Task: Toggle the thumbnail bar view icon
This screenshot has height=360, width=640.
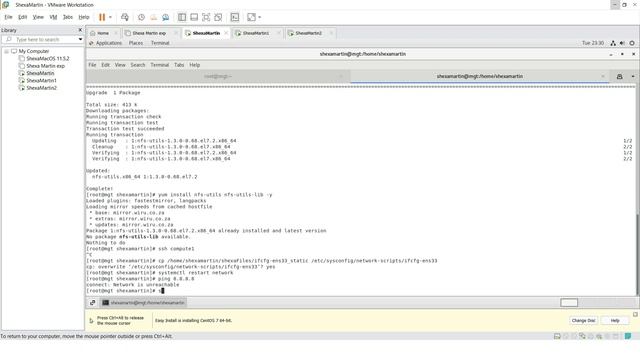Action: [194, 17]
